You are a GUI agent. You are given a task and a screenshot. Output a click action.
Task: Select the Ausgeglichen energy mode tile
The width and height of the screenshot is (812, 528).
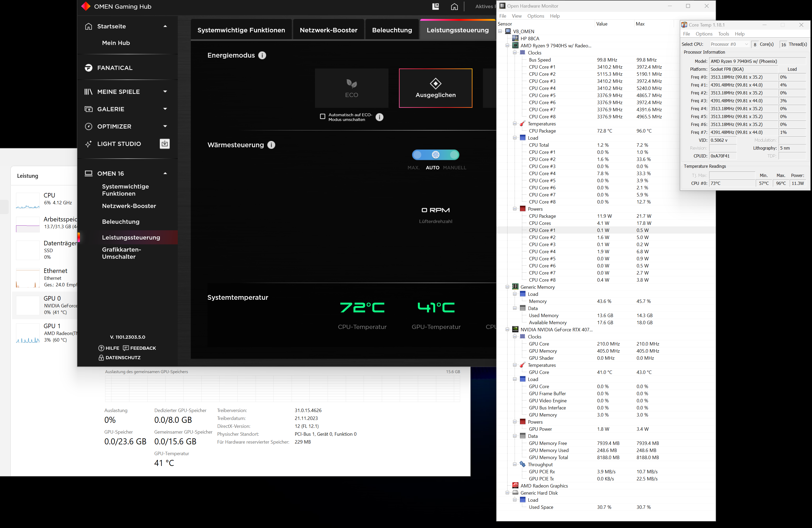(x=435, y=88)
